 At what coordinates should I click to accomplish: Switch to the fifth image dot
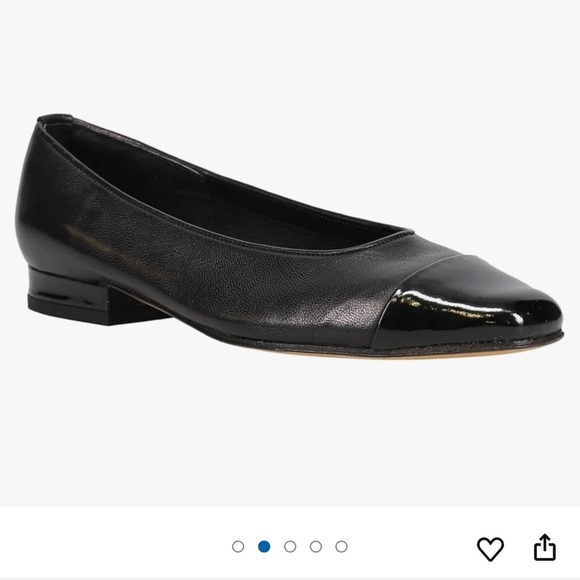click(341, 546)
